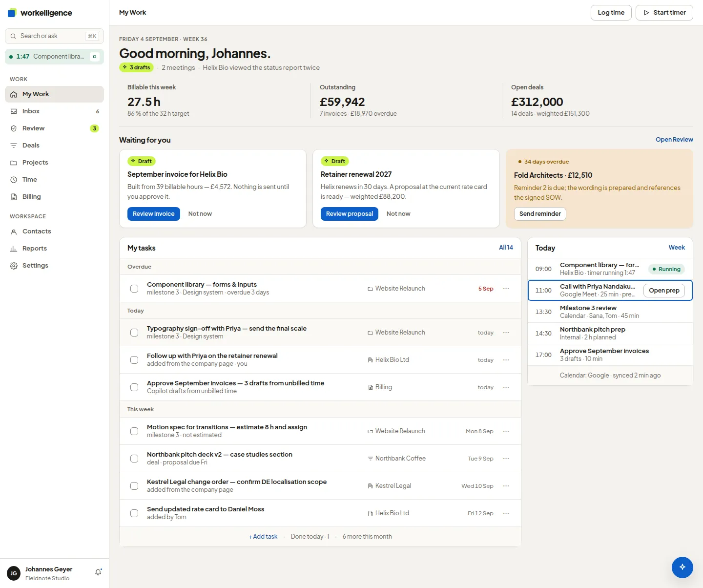The image size is (703, 588).
Task: Complete the Approve September invoices task
Action: pyautogui.click(x=134, y=387)
